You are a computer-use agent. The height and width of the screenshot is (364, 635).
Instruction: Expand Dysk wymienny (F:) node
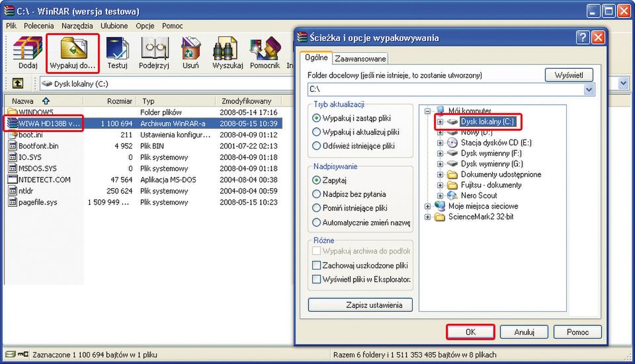click(x=441, y=153)
